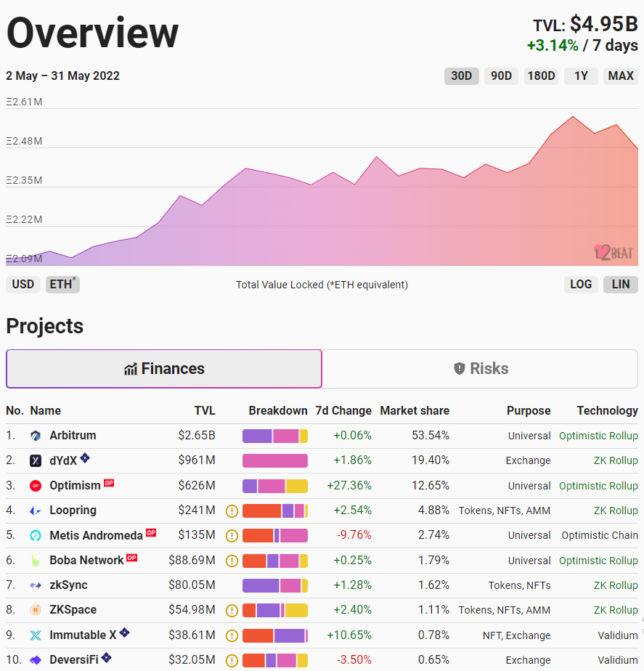
Task: Toggle chart to ETH equivalent
Action: 62,284
